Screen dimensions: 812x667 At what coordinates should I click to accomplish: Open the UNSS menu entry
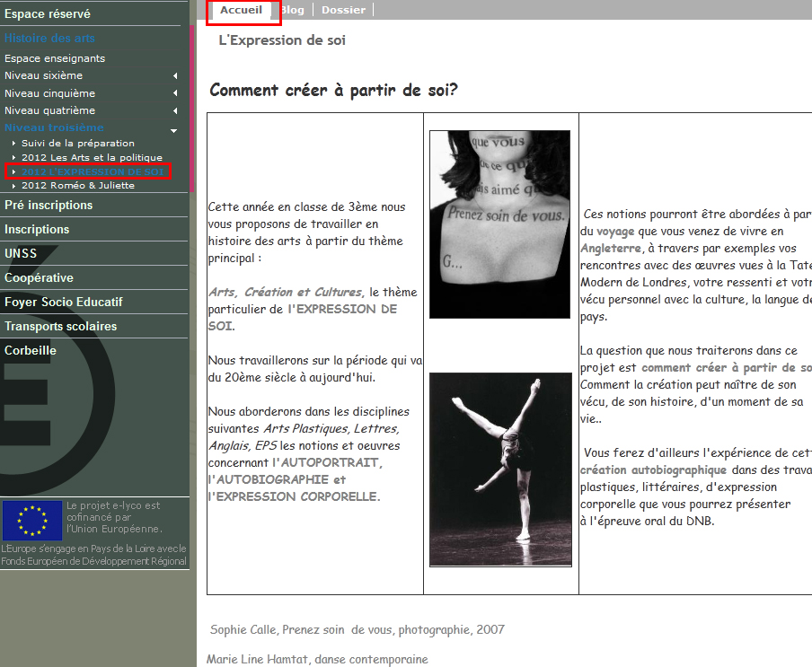click(21, 253)
